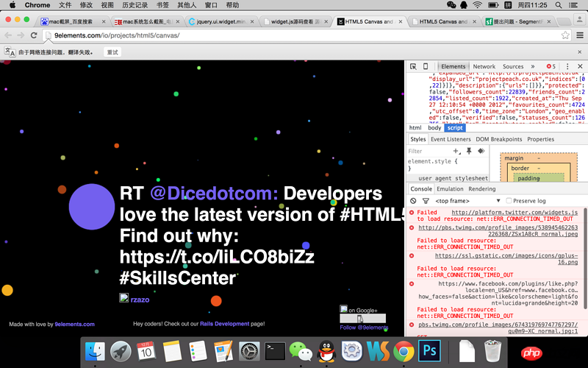Open WebStorm from the Dock
This screenshot has width=588, height=368.
pyautogui.click(x=378, y=352)
